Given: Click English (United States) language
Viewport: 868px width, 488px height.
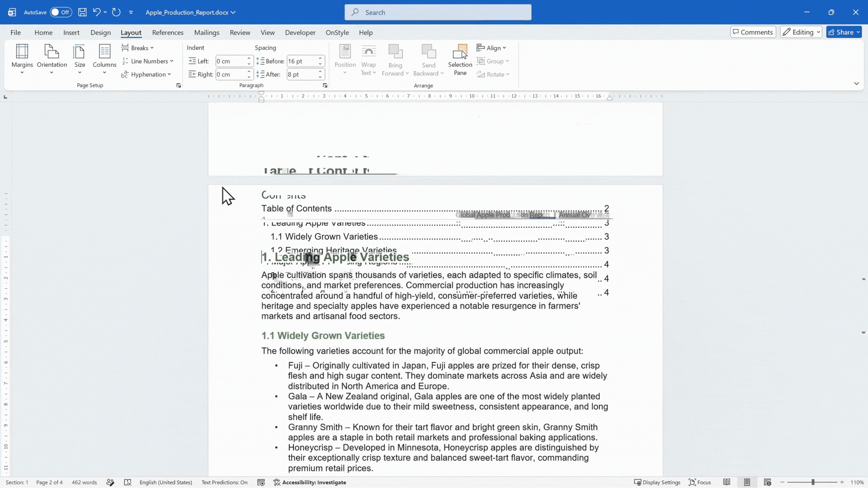Looking at the screenshot, I should (x=165, y=482).
